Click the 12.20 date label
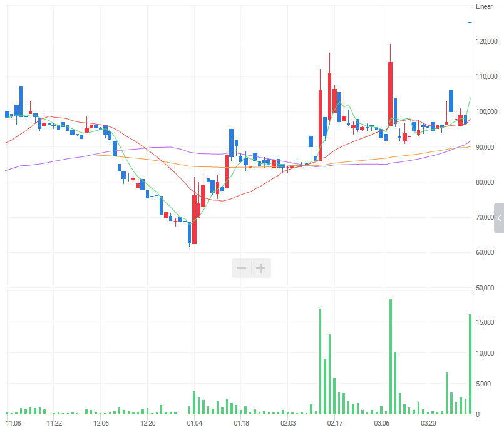Image resolution: width=504 pixels, height=435 pixels. click(x=148, y=423)
